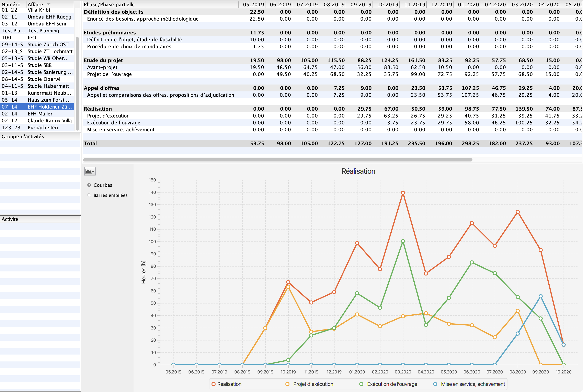Click the Activité list header
Image resolution: width=583 pixels, height=392 pixels.
point(40,219)
